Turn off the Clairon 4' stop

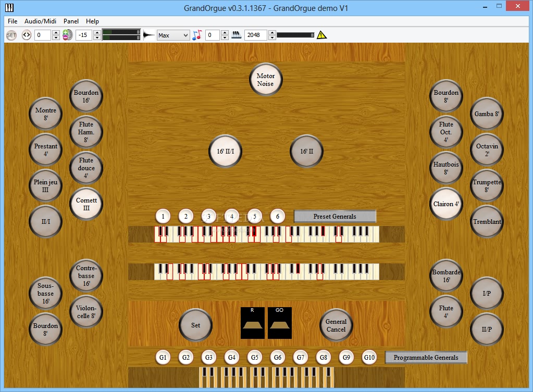446,204
